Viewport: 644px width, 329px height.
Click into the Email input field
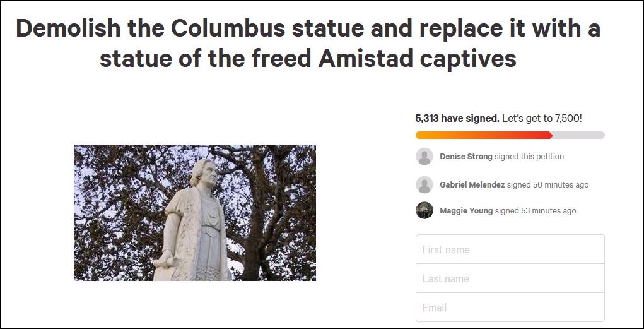[510, 307]
